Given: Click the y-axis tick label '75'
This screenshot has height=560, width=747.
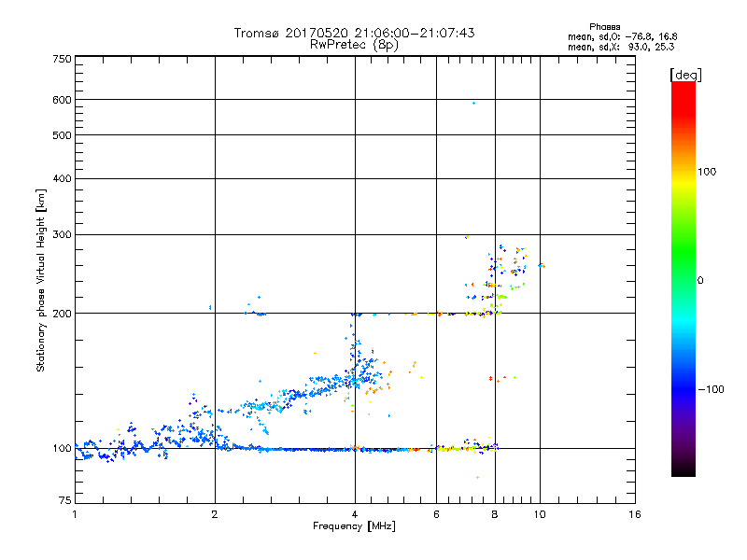Looking at the screenshot, I should [65, 500].
